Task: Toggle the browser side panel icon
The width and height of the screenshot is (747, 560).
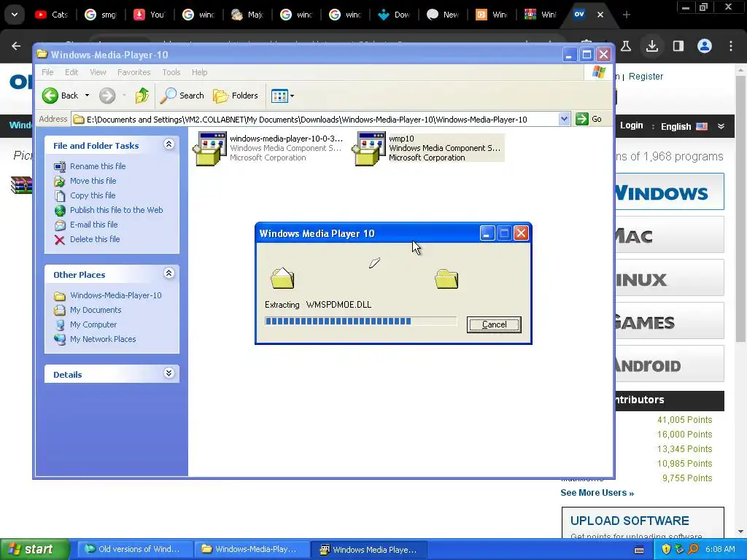Action: (x=678, y=46)
